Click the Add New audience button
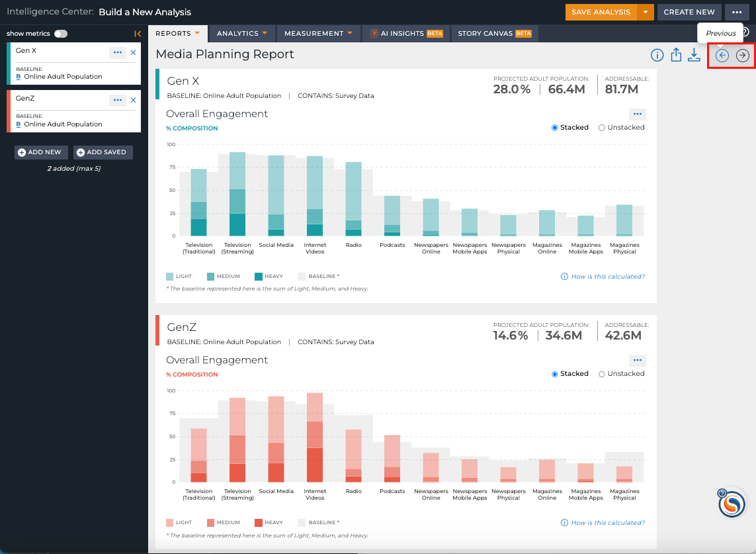The image size is (756, 554). tap(41, 152)
